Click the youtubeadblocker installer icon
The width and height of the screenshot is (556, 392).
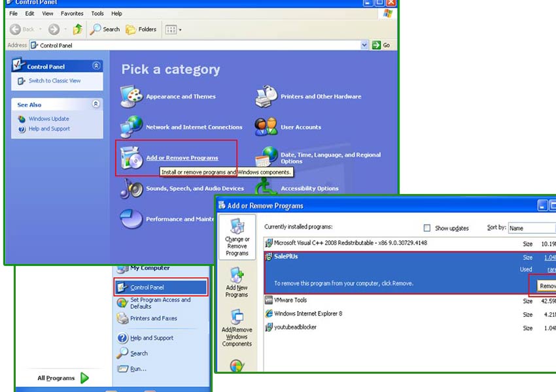pos(269,327)
